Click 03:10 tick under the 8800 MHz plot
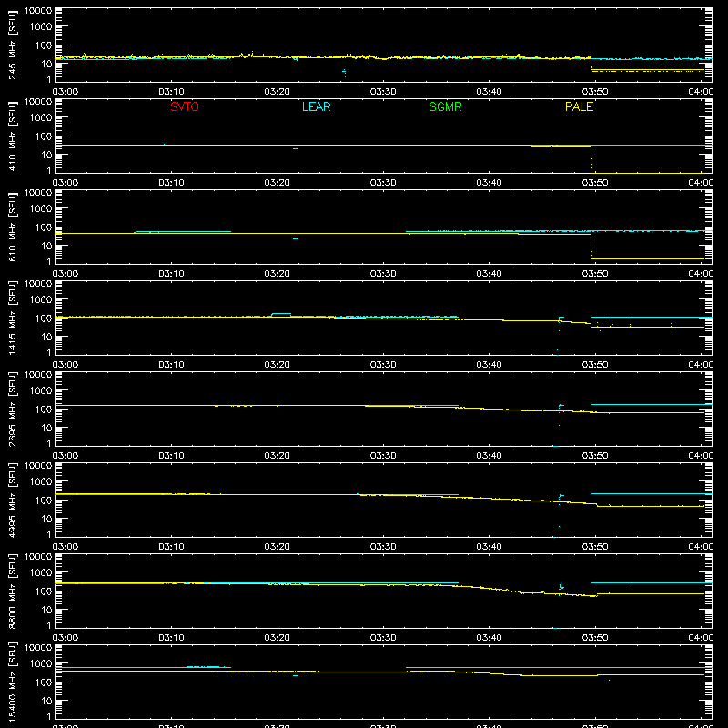Screen dimensions: 728x728 171,638
